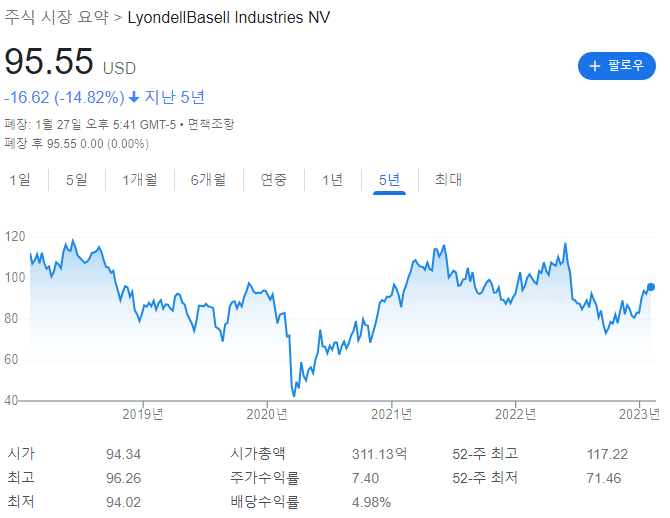The image size is (670, 518).
Task: Click the 최고 value 96.26
Action: pos(123,478)
